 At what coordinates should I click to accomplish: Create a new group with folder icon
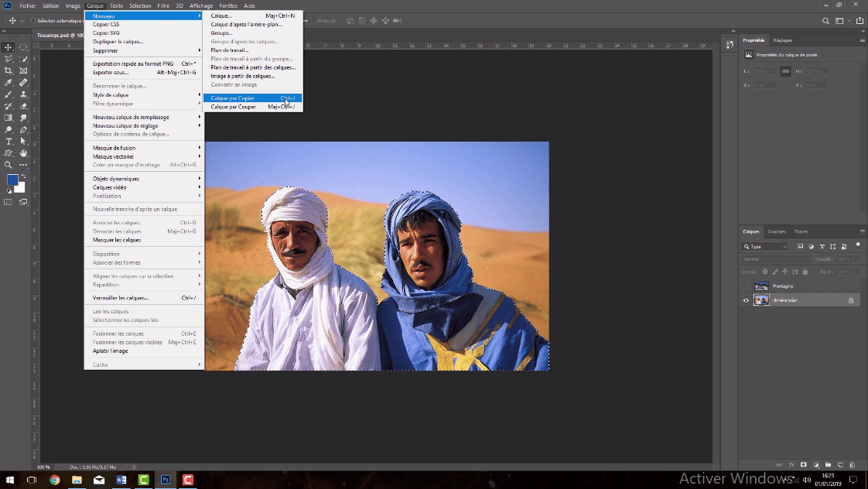pyautogui.click(x=828, y=464)
